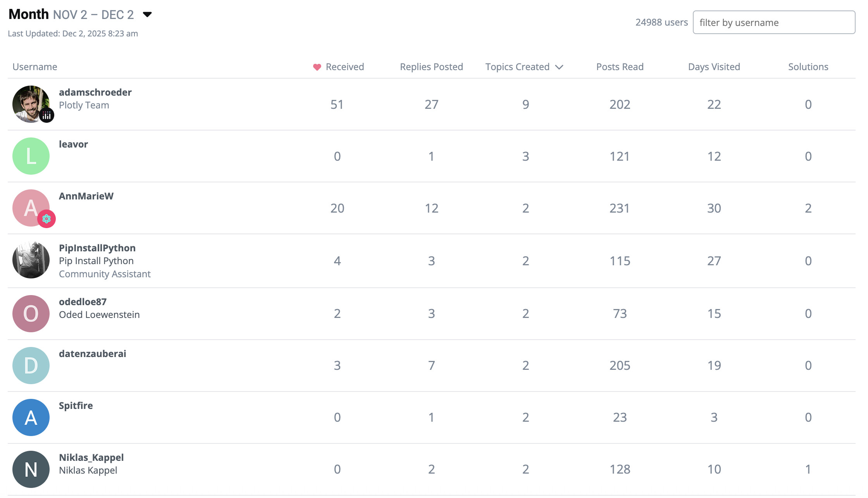Open adamschroeder's profile photo avatar

click(30, 103)
